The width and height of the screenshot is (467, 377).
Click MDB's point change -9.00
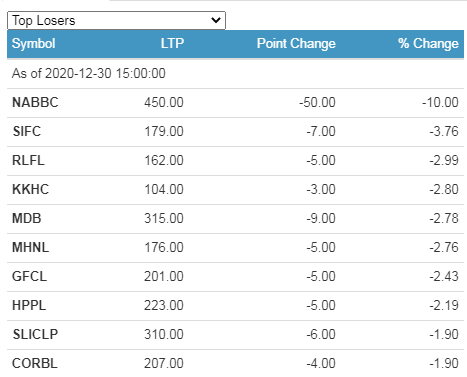[x=321, y=218]
